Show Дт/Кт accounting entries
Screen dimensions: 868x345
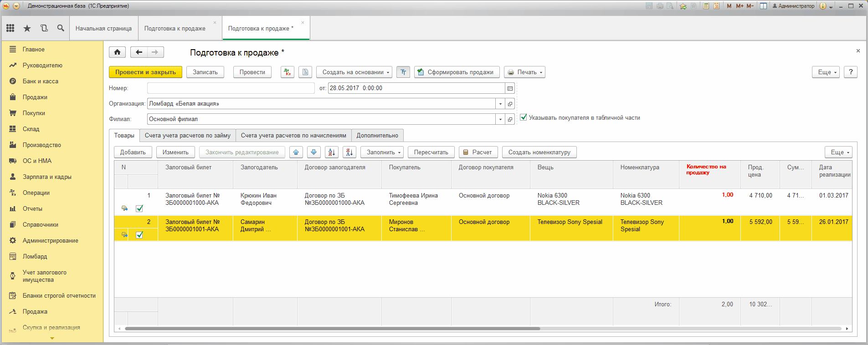pyautogui.click(x=288, y=72)
